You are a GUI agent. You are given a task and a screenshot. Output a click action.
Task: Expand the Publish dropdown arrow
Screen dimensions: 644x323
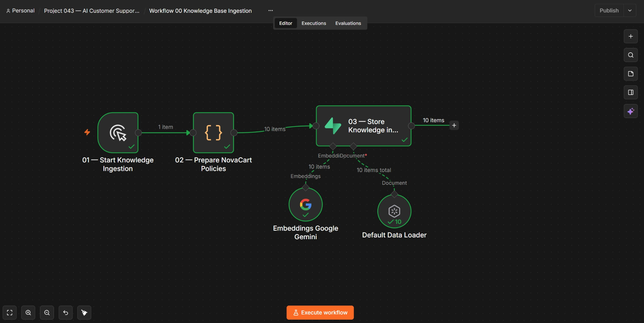(x=630, y=10)
